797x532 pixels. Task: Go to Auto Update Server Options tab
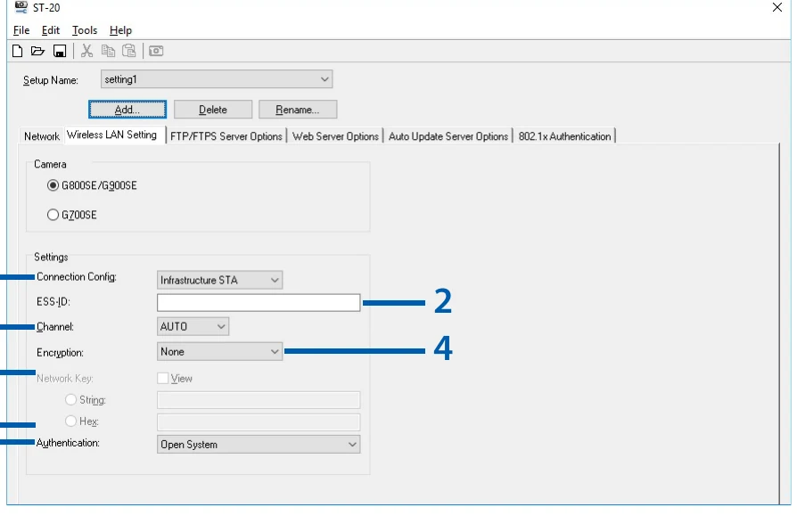[448, 136]
